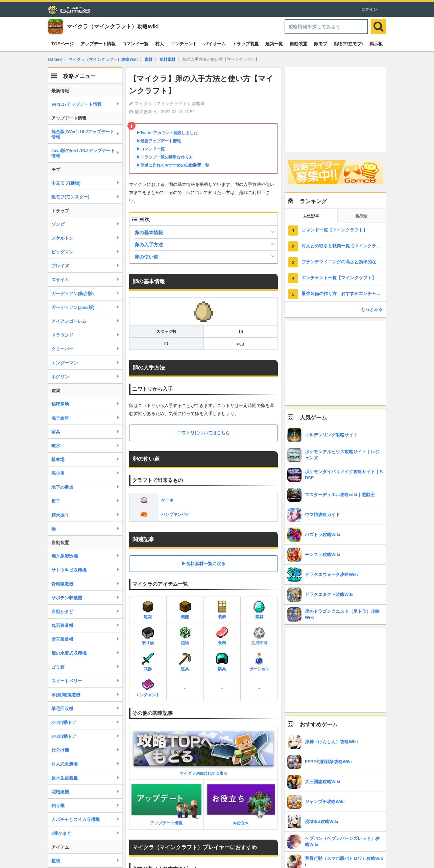Open the 生成不可 category icon
Screen dimensions: 434x868
(259, 632)
